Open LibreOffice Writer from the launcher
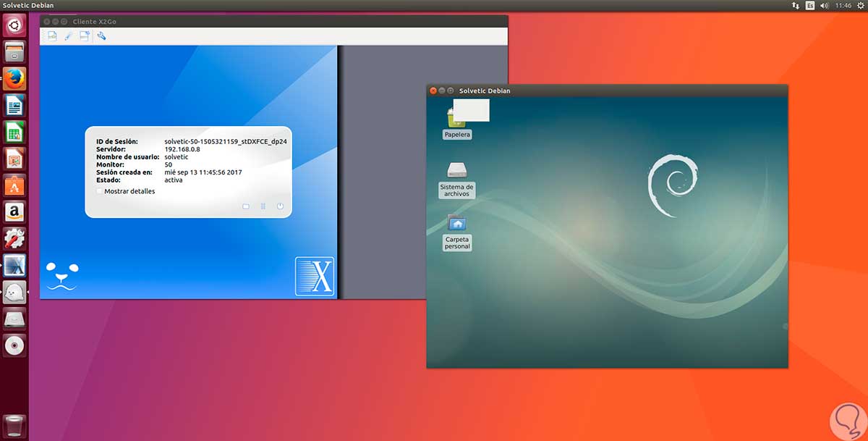 (x=14, y=106)
